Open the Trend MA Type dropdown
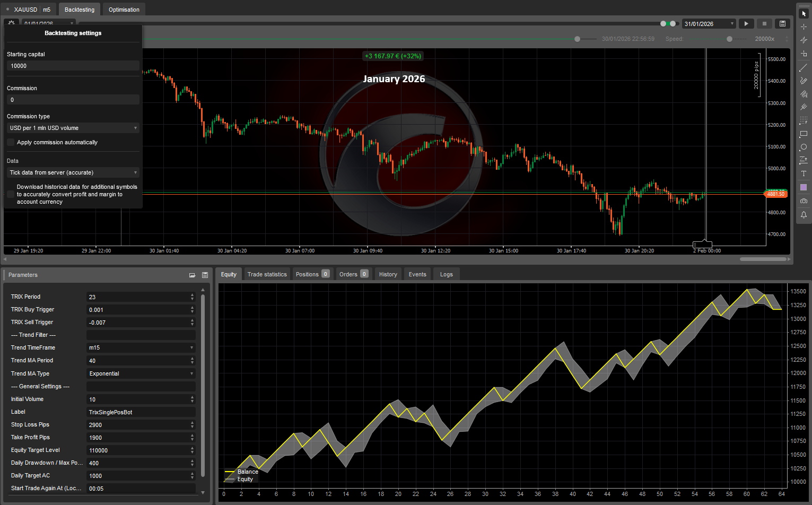The width and height of the screenshot is (812, 505). point(141,373)
